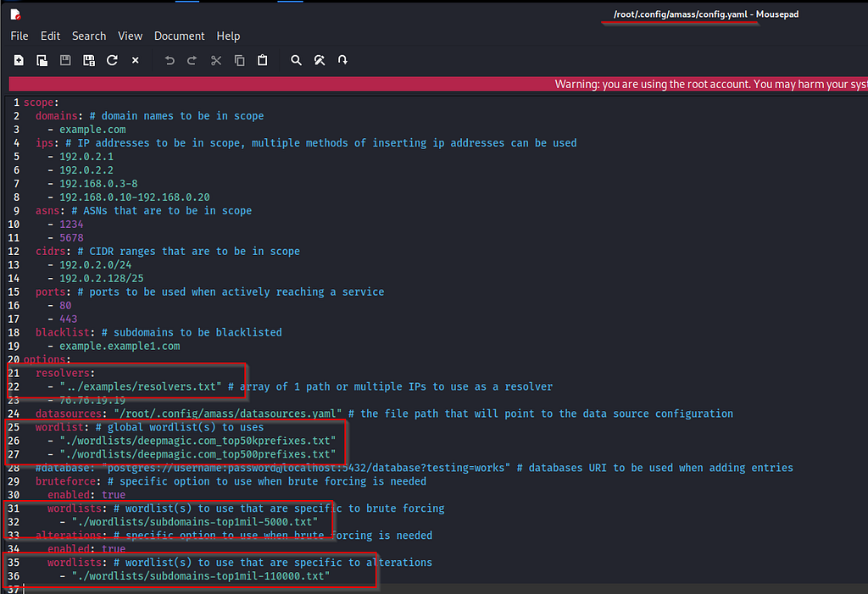Open the Document menu
Viewport: 868px width, 594px height.
coord(180,36)
